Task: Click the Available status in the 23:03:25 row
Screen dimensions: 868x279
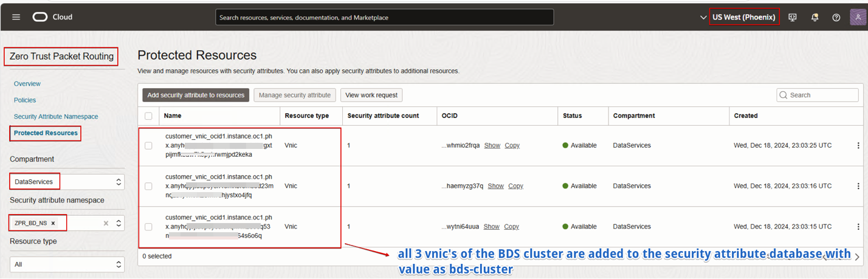Action: coord(579,146)
